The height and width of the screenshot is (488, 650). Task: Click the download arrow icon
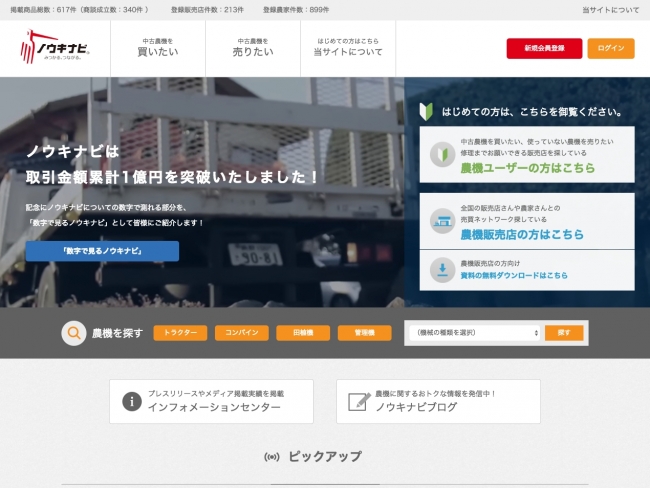442,270
